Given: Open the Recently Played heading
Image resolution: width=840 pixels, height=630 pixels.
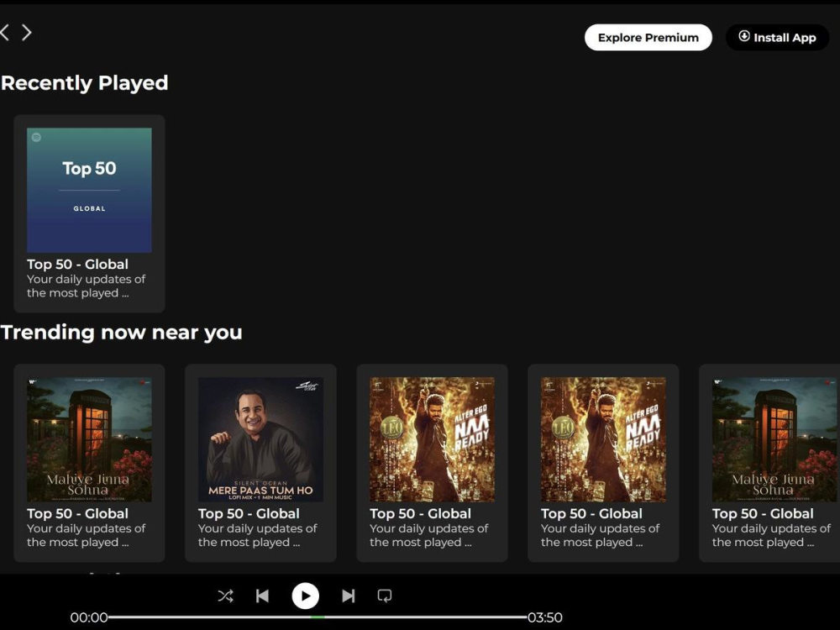Looking at the screenshot, I should pos(85,83).
